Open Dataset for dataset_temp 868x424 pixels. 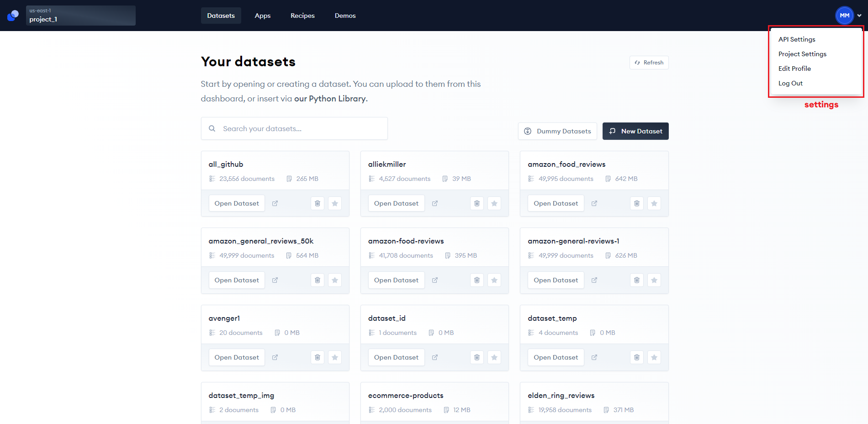click(x=556, y=357)
